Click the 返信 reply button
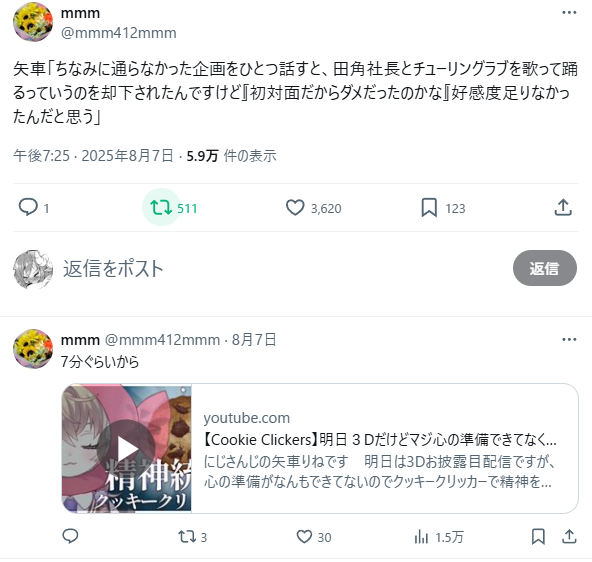Screen dimensions: 592x562 [544, 268]
